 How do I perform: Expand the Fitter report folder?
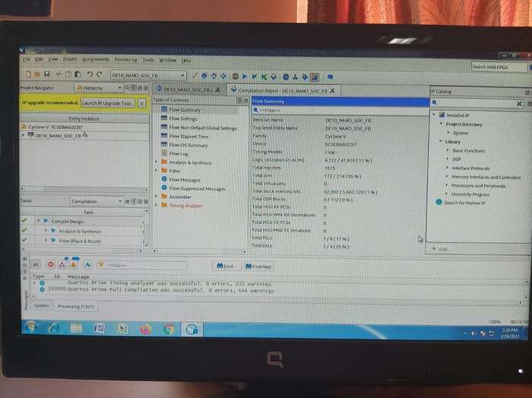(x=157, y=170)
